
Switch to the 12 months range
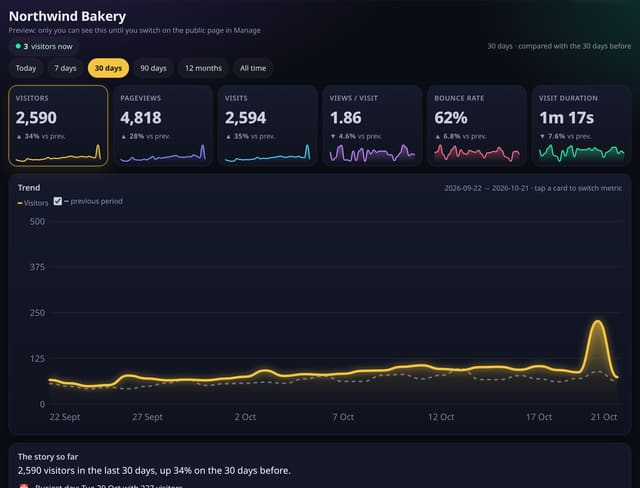203,68
